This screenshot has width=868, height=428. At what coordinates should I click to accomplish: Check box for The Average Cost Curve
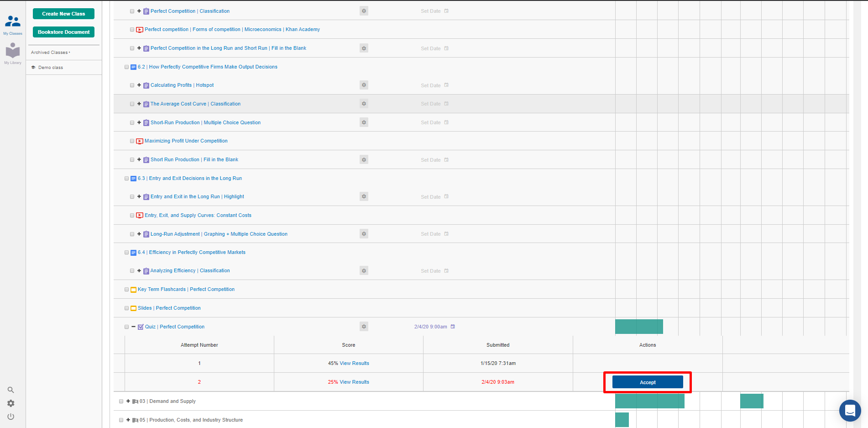tap(132, 104)
